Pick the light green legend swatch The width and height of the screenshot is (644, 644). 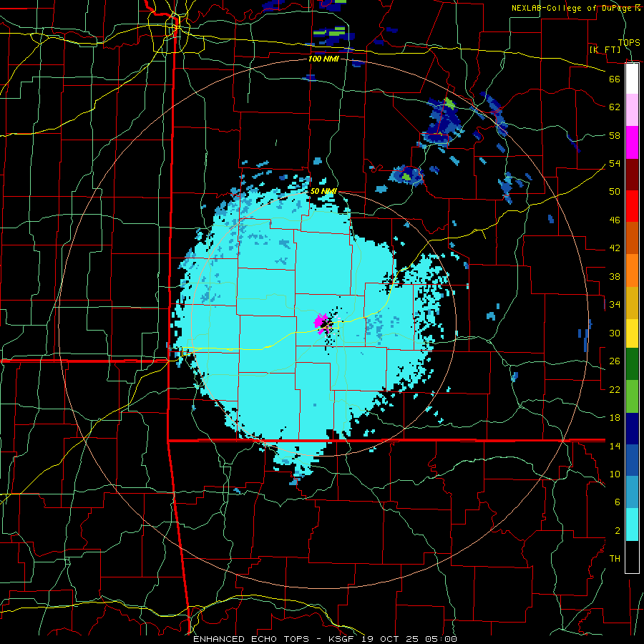click(632, 396)
